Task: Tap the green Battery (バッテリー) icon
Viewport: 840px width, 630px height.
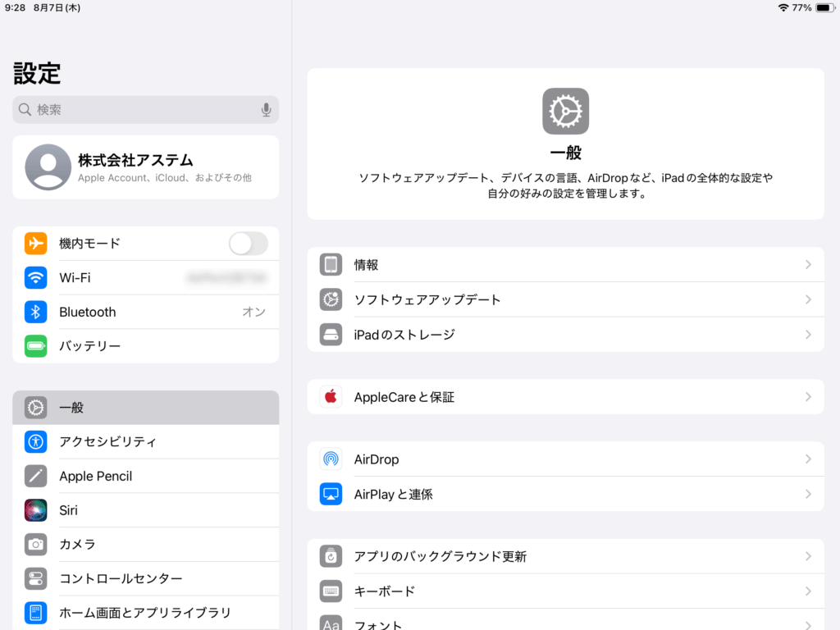Action: (x=36, y=346)
